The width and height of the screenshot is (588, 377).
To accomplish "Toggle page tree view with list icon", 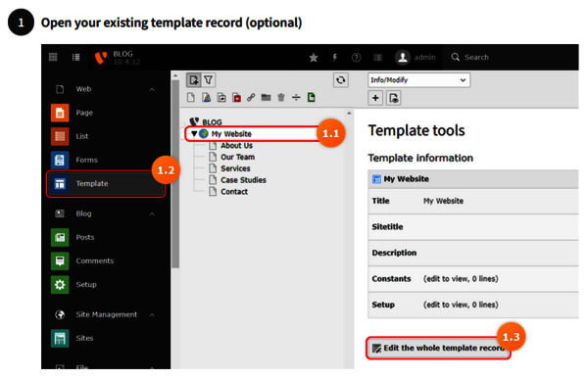I will click(x=75, y=57).
